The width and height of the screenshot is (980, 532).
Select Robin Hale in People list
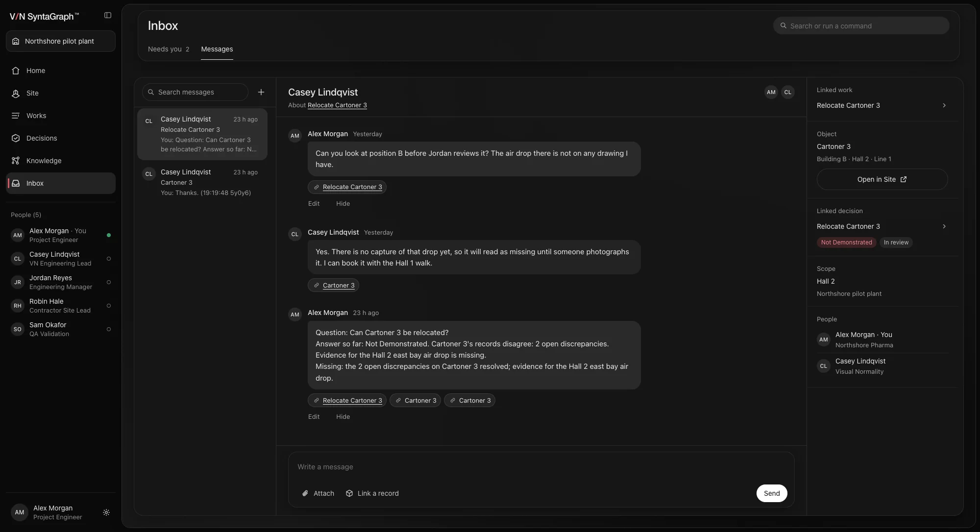pos(61,306)
